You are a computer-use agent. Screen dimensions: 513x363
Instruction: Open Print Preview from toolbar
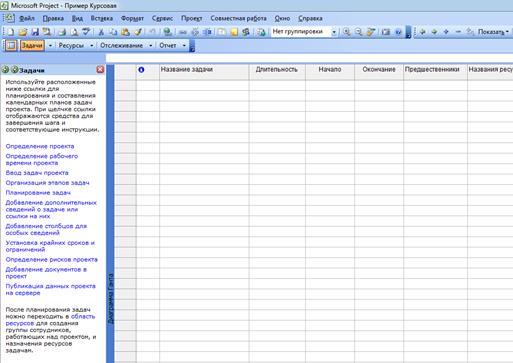tap(74, 32)
